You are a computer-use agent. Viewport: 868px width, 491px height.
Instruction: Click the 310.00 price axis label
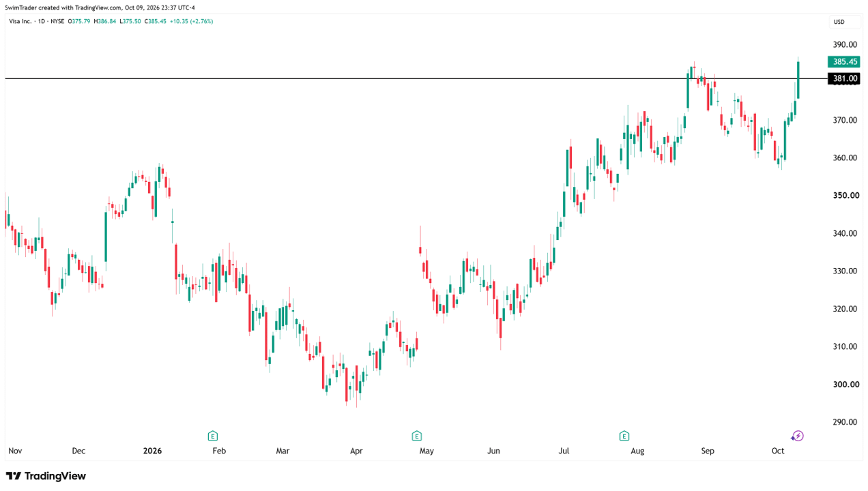844,346
